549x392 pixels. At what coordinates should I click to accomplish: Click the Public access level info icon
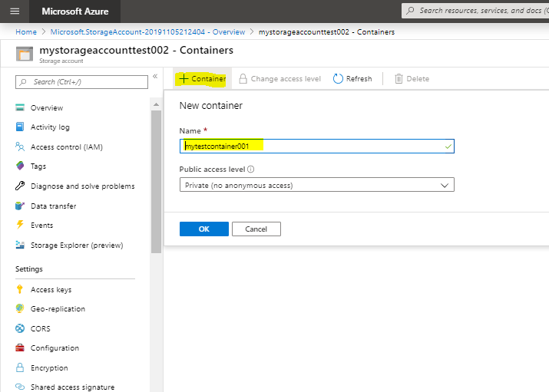(251, 170)
